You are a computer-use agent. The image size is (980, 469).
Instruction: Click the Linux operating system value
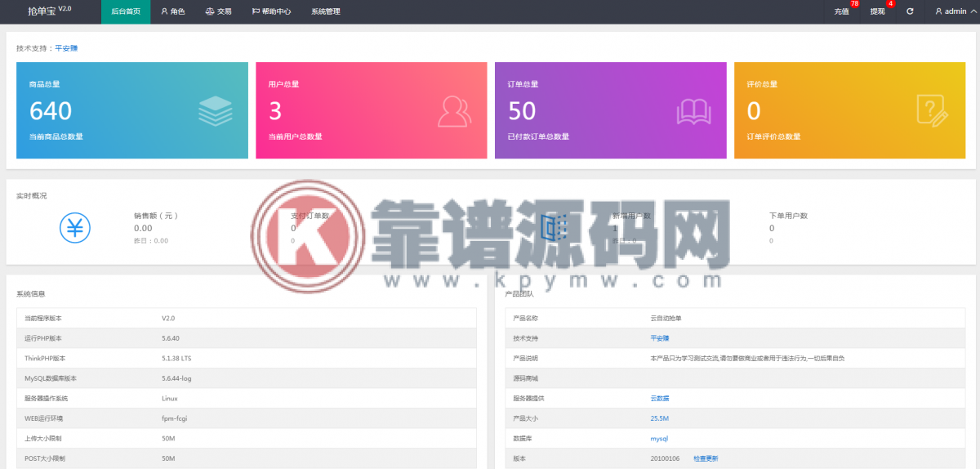(169, 398)
